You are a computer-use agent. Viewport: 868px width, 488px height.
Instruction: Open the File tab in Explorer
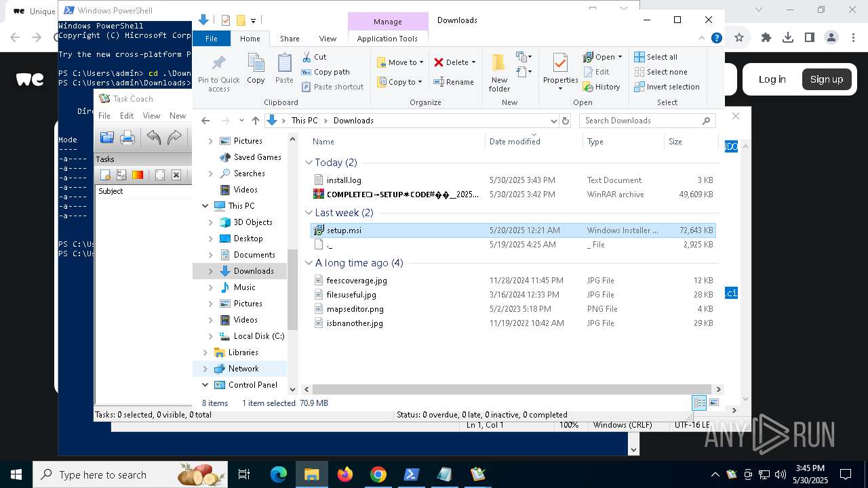pyautogui.click(x=212, y=39)
